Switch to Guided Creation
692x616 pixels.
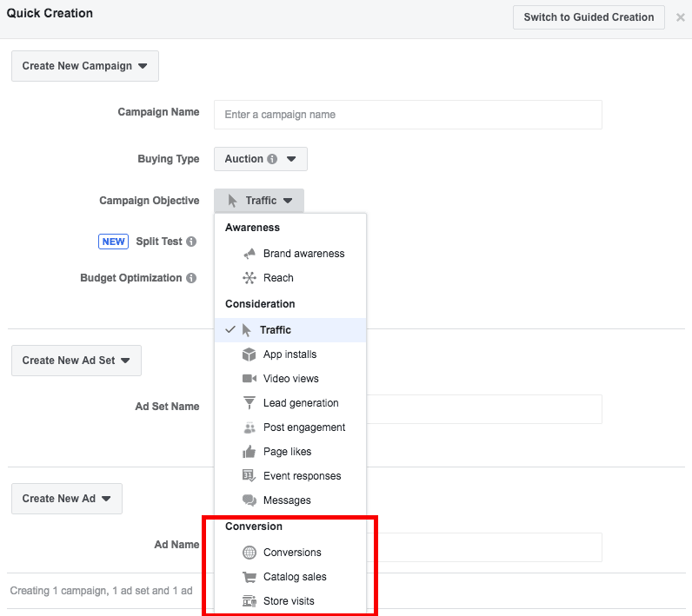point(589,17)
